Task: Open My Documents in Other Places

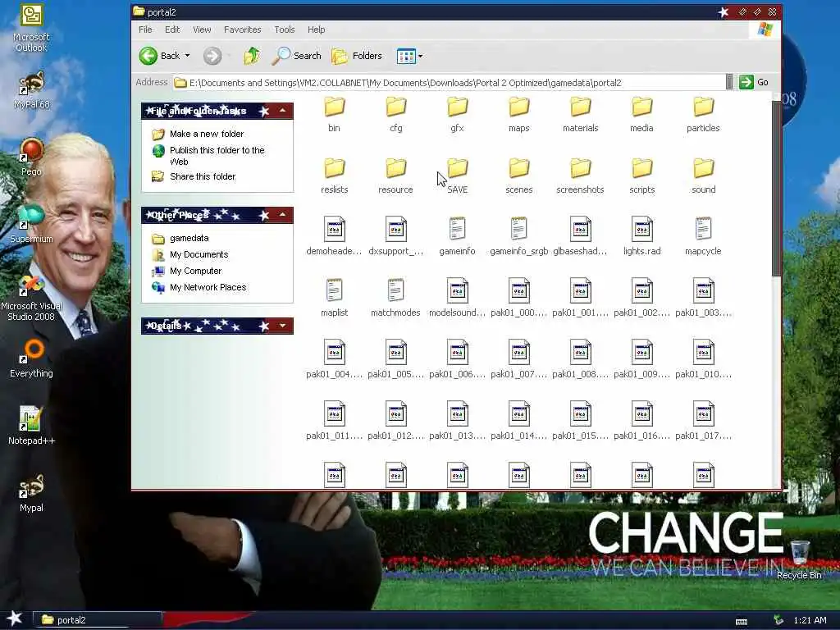Action: 199,254
